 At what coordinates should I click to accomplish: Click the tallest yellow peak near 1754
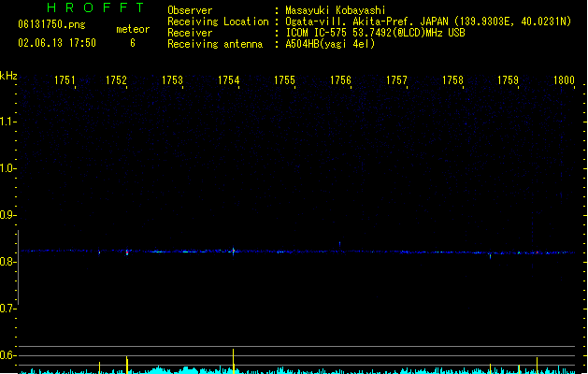tap(234, 361)
